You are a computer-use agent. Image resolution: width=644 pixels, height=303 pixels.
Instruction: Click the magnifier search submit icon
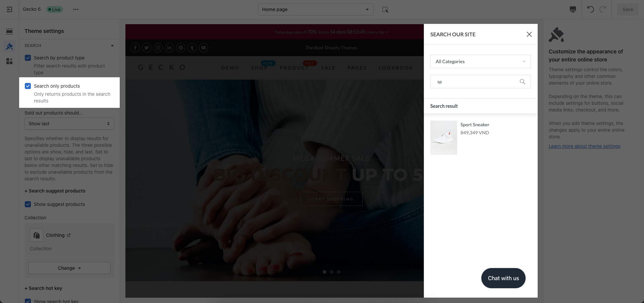pyautogui.click(x=522, y=82)
